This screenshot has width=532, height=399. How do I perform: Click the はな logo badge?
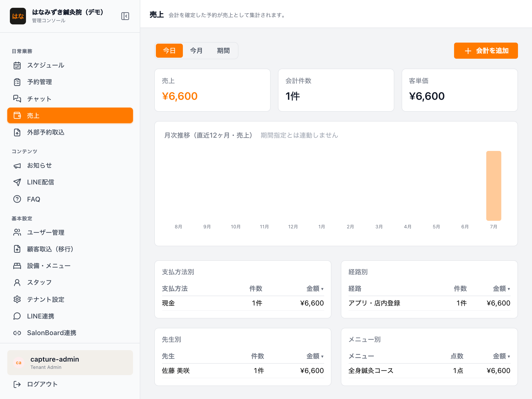click(18, 16)
